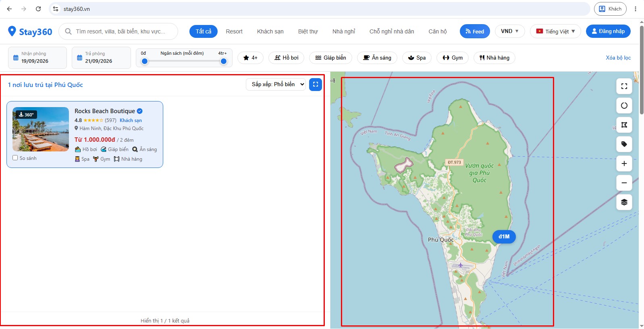Viewport: 644px width, 329px height.
Task: Enable the Giáp biển beachfront filter
Action: tap(330, 58)
